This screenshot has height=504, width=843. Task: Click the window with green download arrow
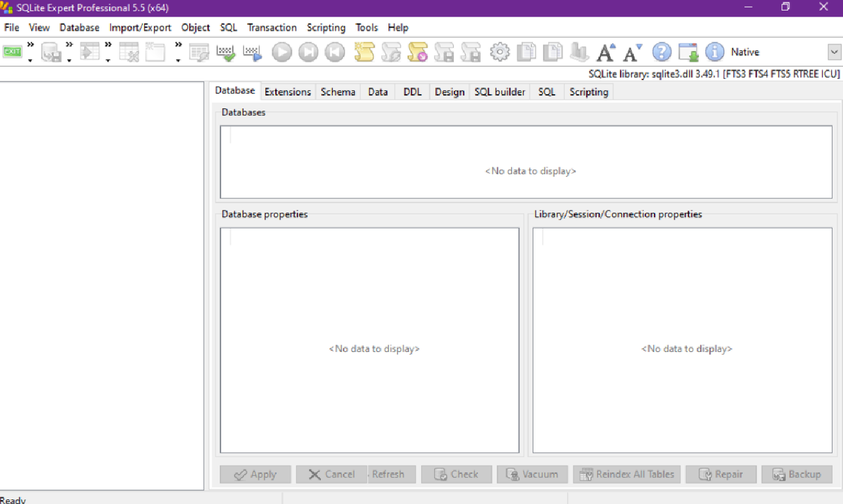[x=688, y=53]
